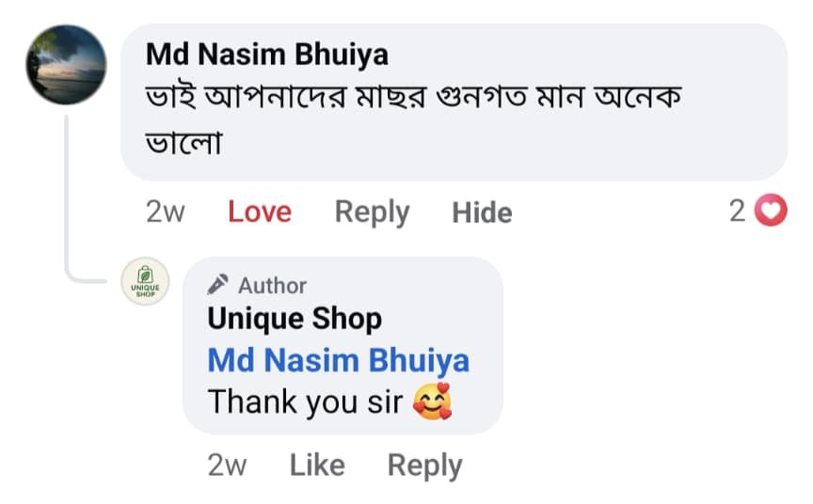Screen dimensions: 813x504
Task: Click the Author label text
Action: [x=272, y=285]
